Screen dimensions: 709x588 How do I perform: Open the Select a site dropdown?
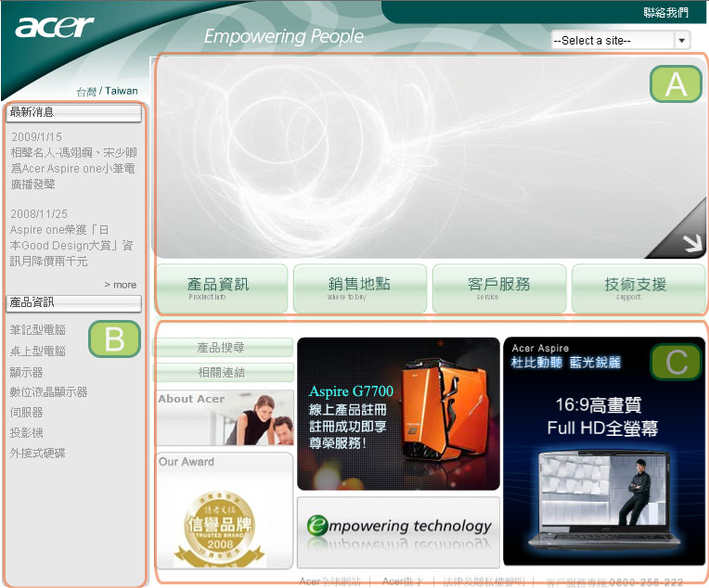click(620, 40)
